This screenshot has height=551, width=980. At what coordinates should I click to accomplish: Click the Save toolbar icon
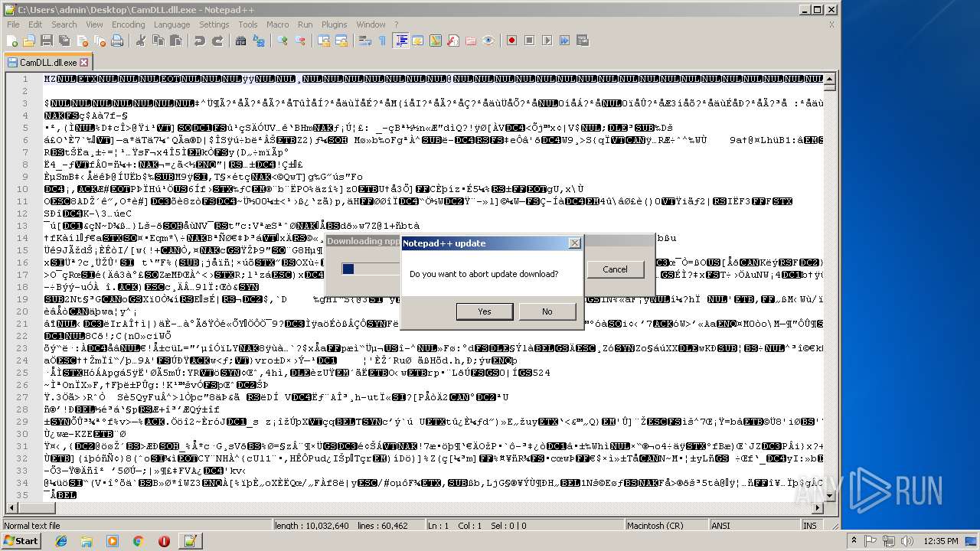tap(47, 41)
